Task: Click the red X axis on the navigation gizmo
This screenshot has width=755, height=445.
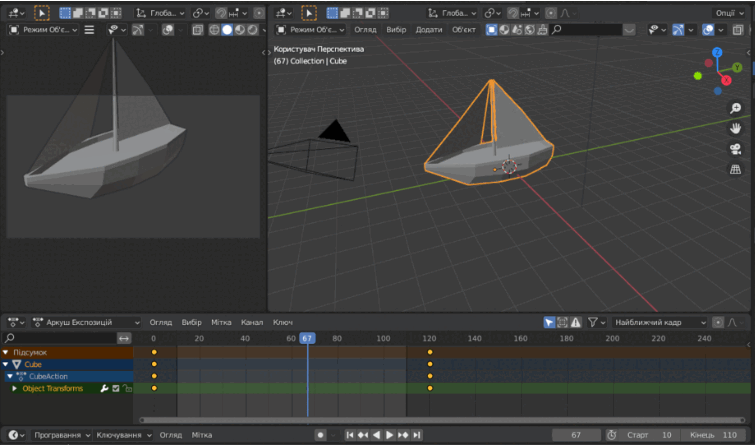Action: click(x=726, y=80)
